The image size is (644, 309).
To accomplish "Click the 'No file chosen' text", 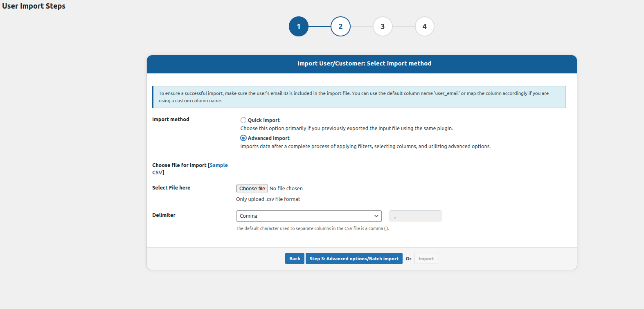I will point(286,189).
